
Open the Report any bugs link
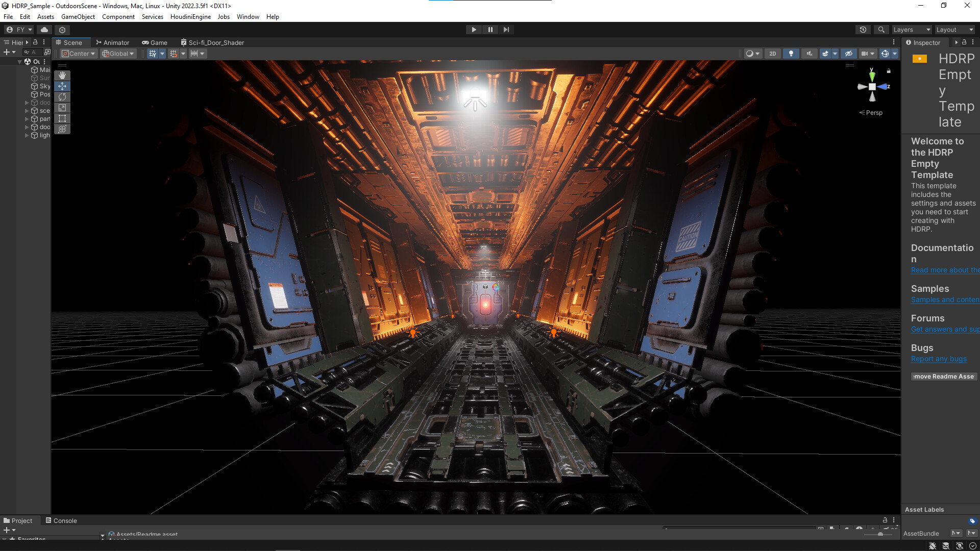pos(939,359)
